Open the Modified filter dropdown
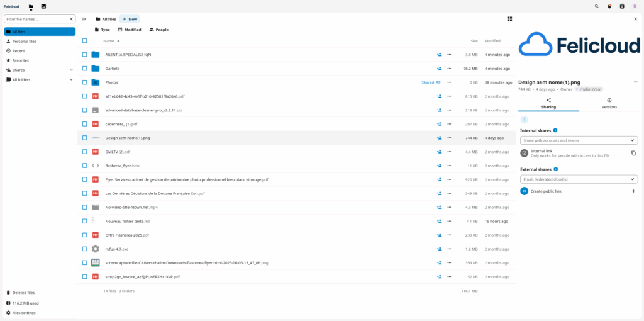This screenshot has height=321, width=644. tap(130, 30)
